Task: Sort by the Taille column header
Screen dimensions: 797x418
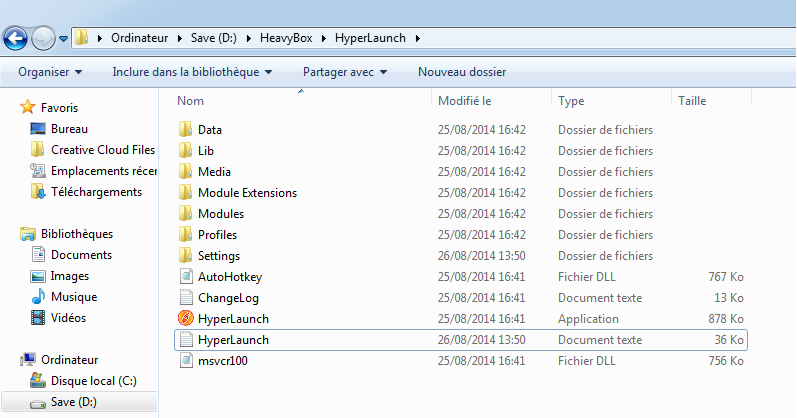Action: click(692, 101)
